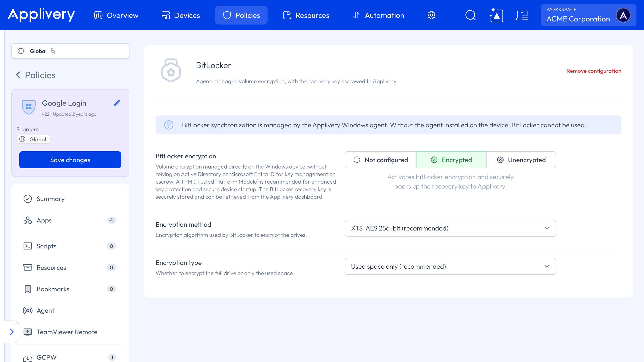Screen dimensions: 644x362
Task: Click the Global segment tag
Action: pos(33,139)
